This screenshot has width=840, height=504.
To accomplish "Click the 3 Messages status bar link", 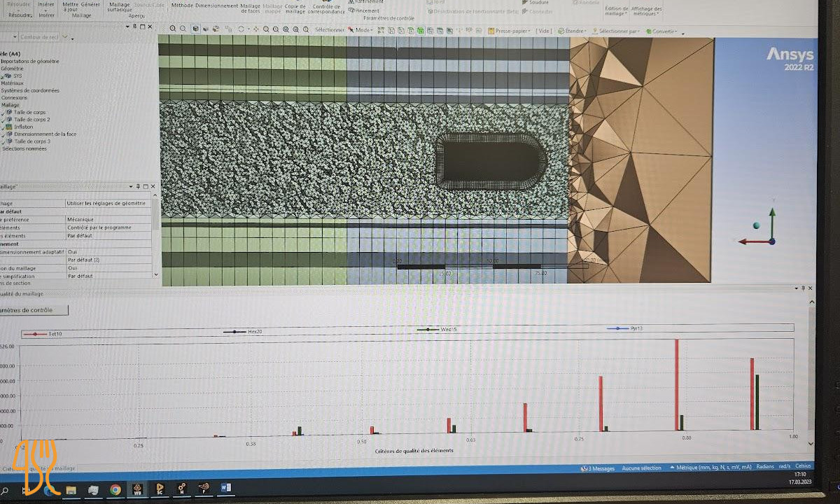I will [599, 468].
